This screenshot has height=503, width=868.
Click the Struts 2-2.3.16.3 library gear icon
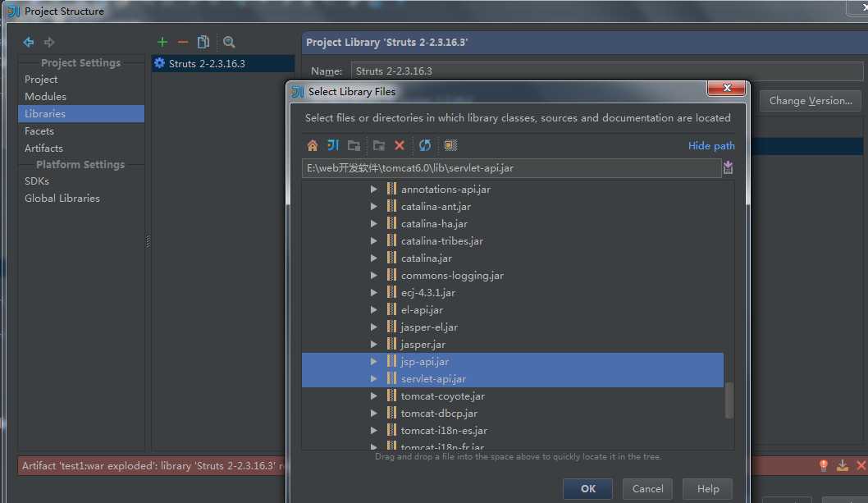tap(159, 63)
